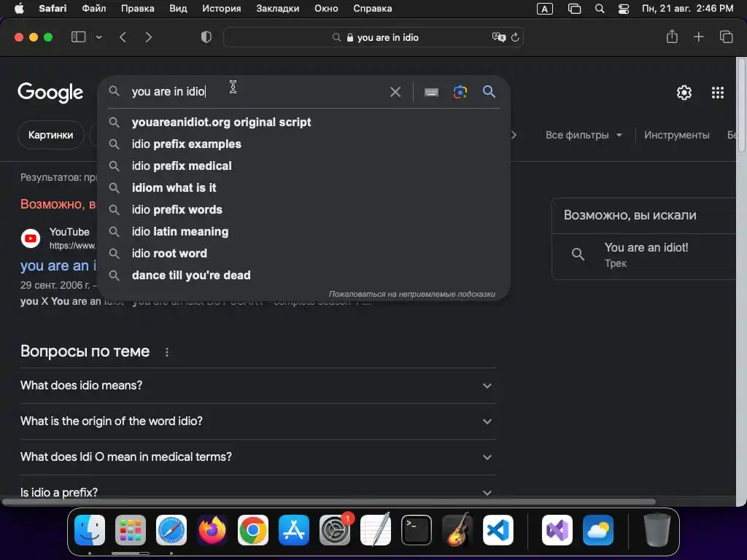The height and width of the screenshot is (560, 747).
Task: Open System Settings from the Dock
Action: click(x=334, y=530)
